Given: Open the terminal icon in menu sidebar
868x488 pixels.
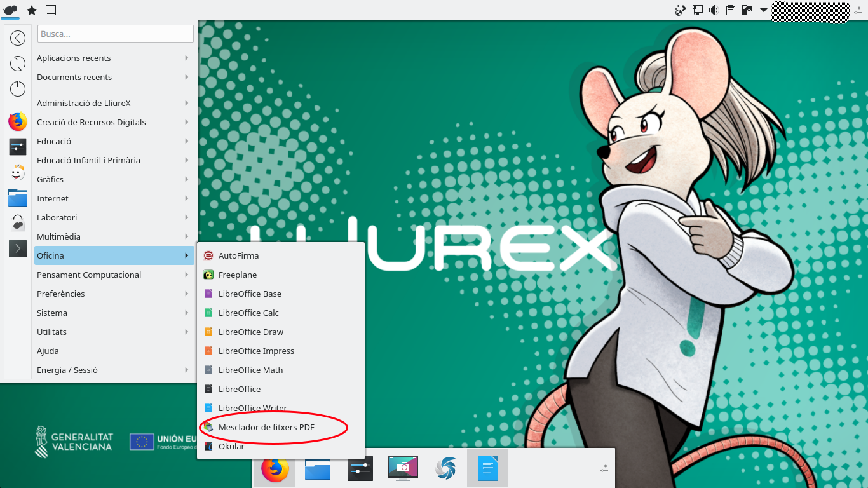Looking at the screenshot, I should click(18, 248).
